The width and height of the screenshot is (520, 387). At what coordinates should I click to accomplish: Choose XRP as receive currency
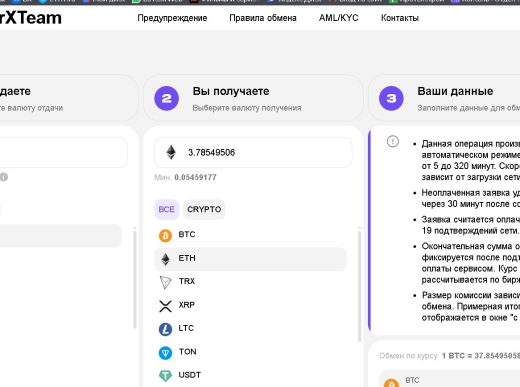tap(250, 305)
